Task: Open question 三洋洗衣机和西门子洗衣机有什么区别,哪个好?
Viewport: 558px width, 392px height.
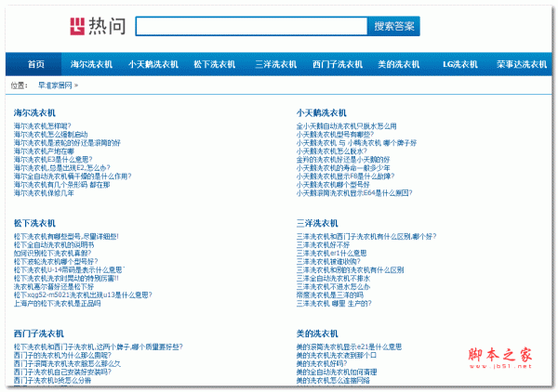Action: [x=366, y=236]
